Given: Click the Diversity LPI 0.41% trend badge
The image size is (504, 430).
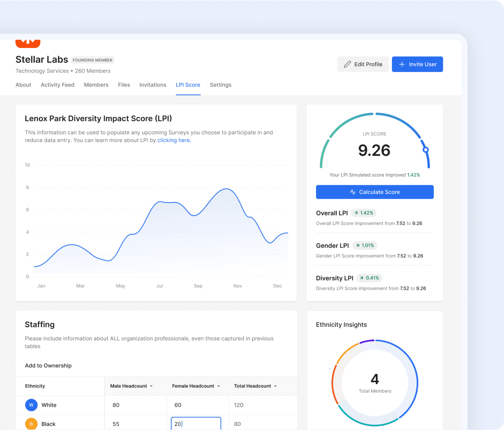Looking at the screenshot, I should tap(369, 278).
